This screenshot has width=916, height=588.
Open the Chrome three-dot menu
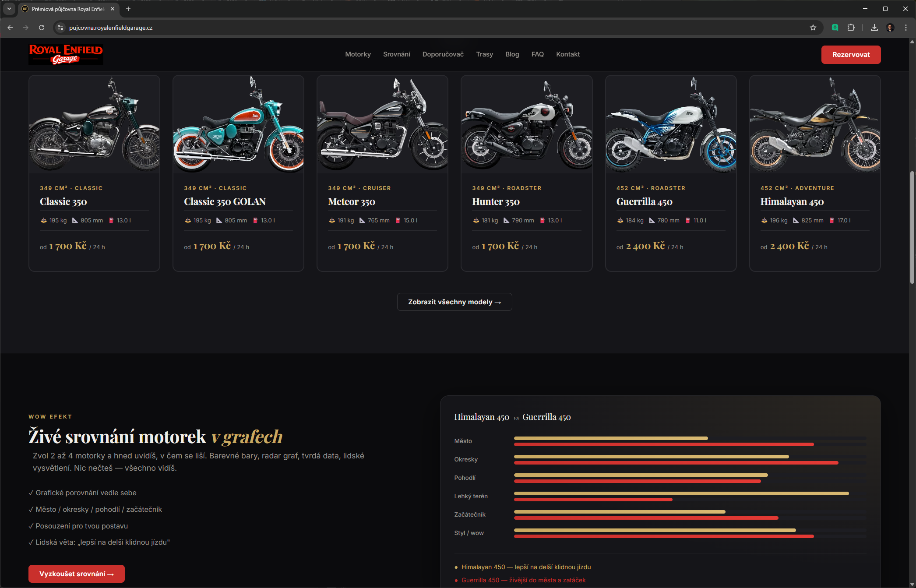pyautogui.click(x=906, y=28)
